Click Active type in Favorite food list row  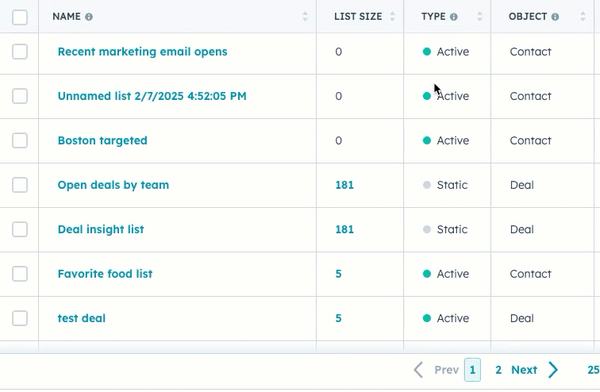tap(446, 274)
